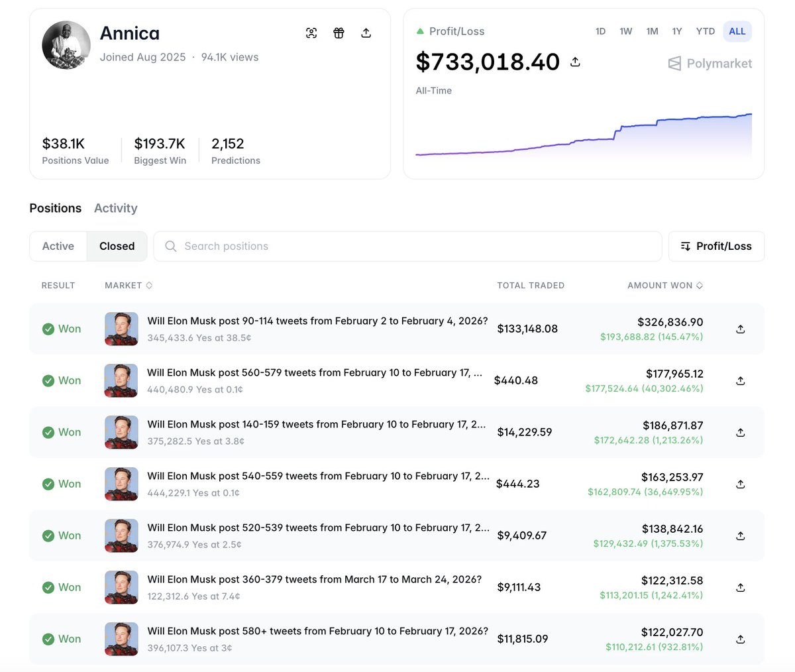Click the $38.1K Positions Value stat
The image size is (795, 672).
coord(76,151)
